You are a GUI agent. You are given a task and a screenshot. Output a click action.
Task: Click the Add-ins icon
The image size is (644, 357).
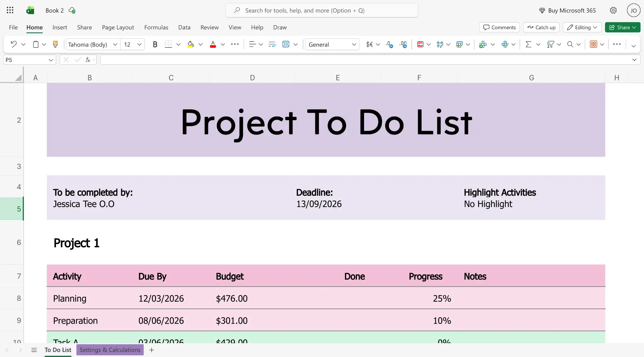(593, 44)
